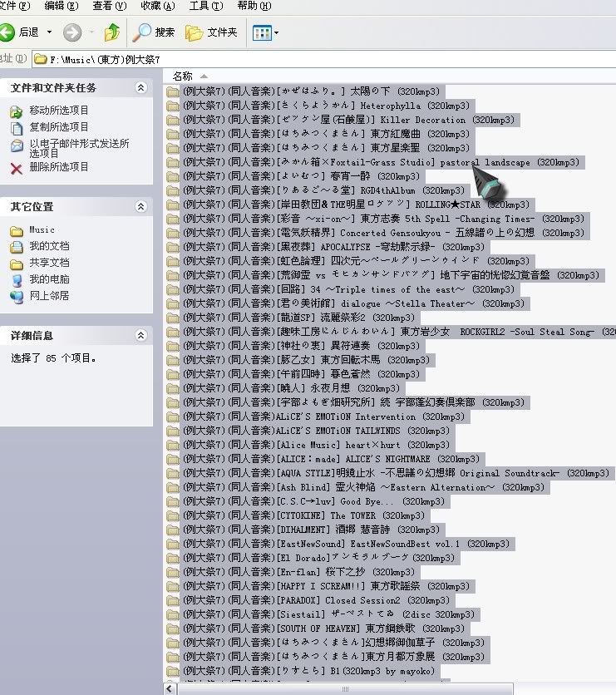Image resolution: width=616 pixels, height=695 pixels.
Task: Toggle the Folders (文件夹) pane button
Action: (x=212, y=32)
